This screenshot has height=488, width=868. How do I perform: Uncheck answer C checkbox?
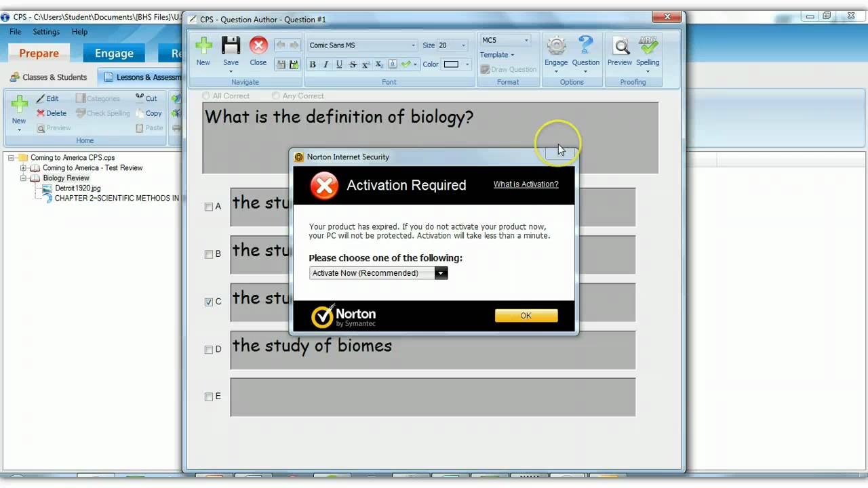(x=209, y=302)
